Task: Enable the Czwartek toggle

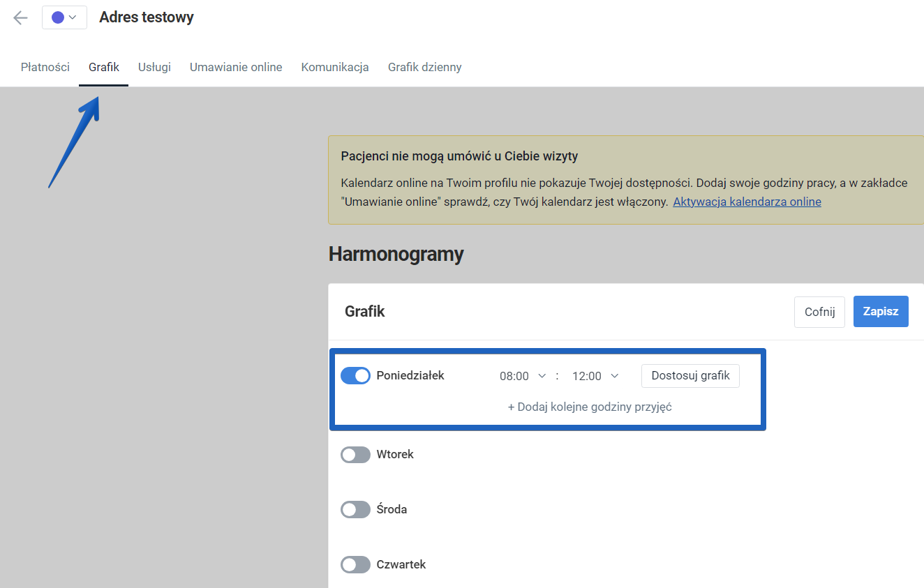Action: tap(355, 564)
